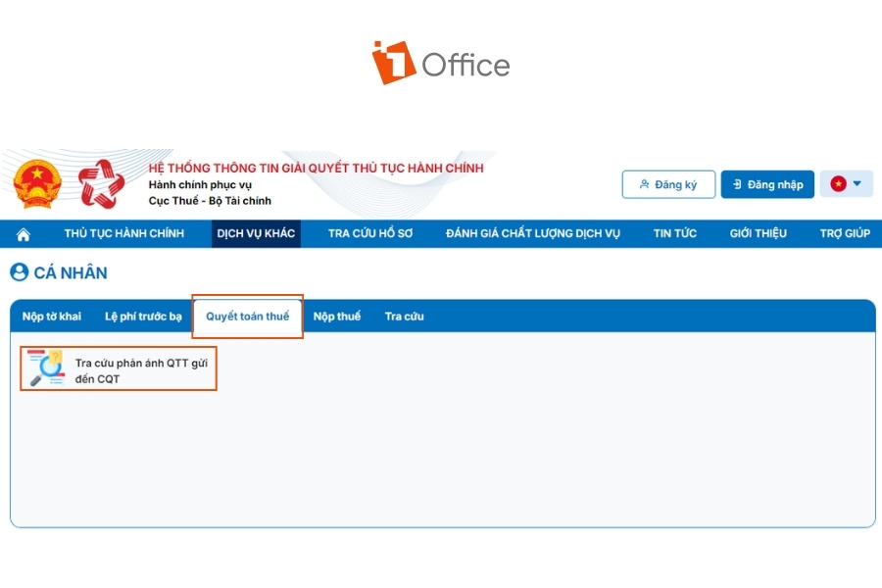Open Đánh giá chất lượng dịch vụ menu
882x588 pixels.
coord(533,233)
